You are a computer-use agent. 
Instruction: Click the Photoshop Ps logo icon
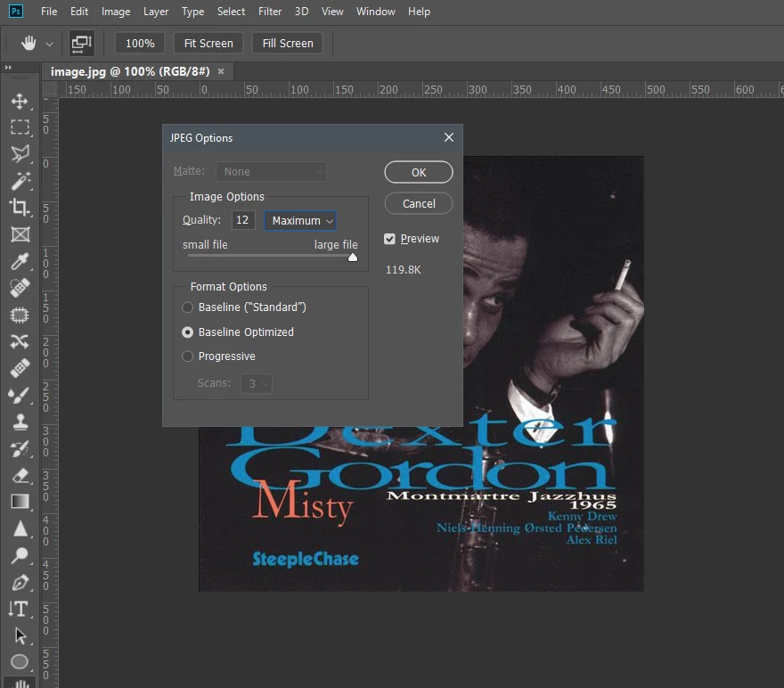point(16,11)
